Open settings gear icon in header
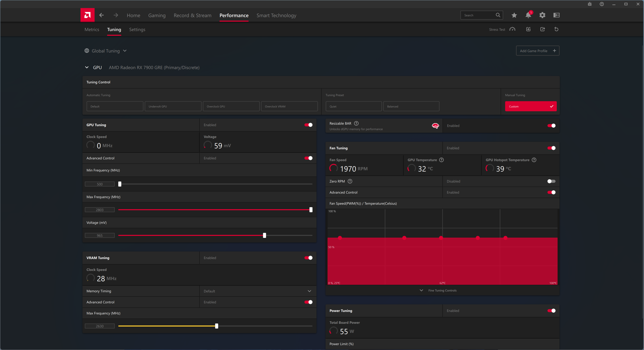Image resolution: width=644 pixels, height=350 pixels. point(542,15)
